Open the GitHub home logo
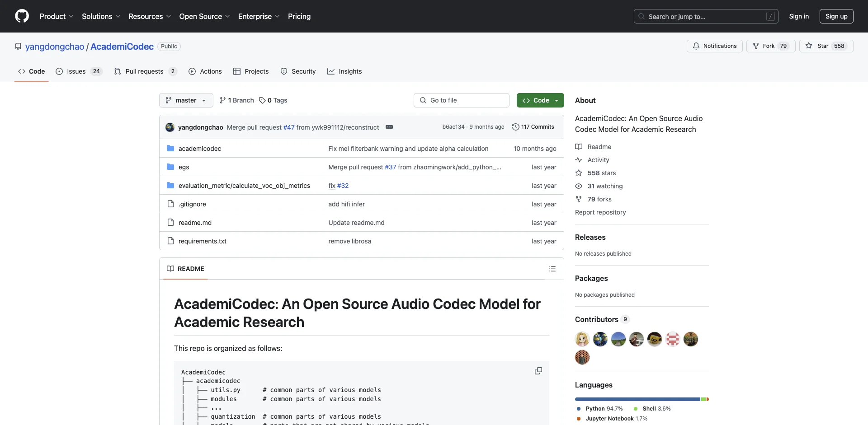868x425 pixels. tap(22, 16)
